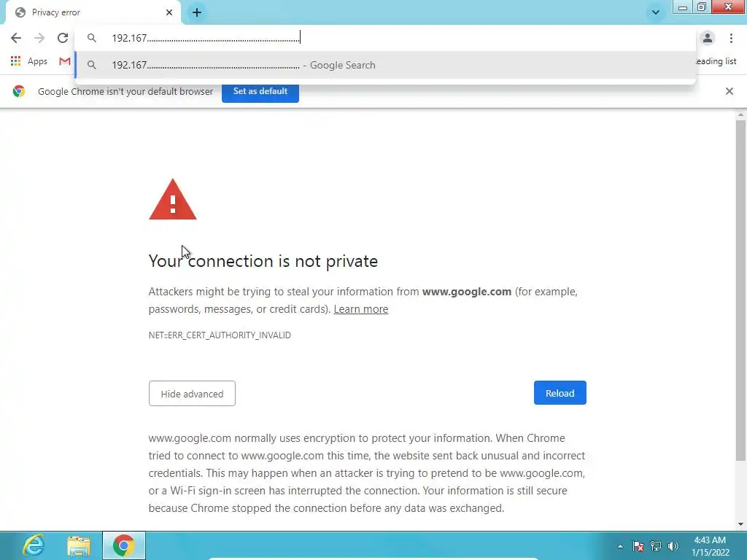Image resolution: width=747 pixels, height=560 pixels.
Task: Click the red warning triangle icon
Action: click(172, 200)
